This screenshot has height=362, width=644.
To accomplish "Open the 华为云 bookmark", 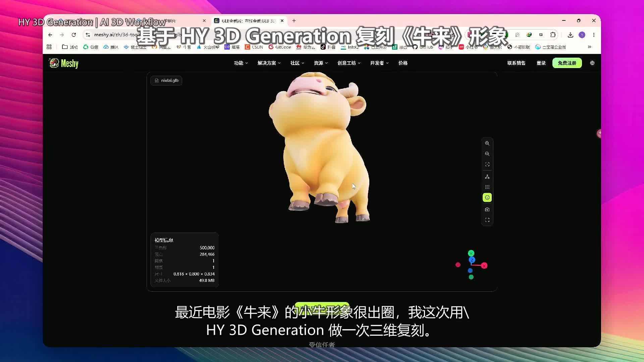I will click(306, 47).
